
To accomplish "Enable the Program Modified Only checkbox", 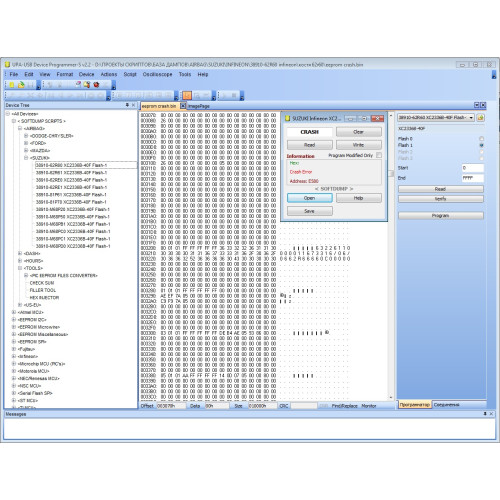I will tap(379, 155).
